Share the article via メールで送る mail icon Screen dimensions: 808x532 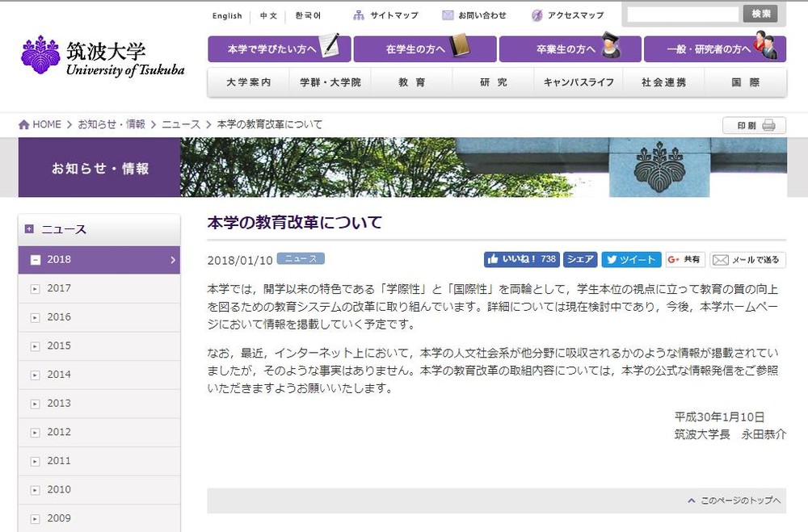[722, 259]
